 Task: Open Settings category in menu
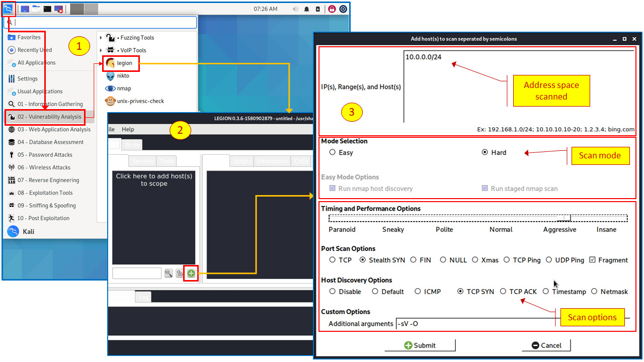coord(23,78)
